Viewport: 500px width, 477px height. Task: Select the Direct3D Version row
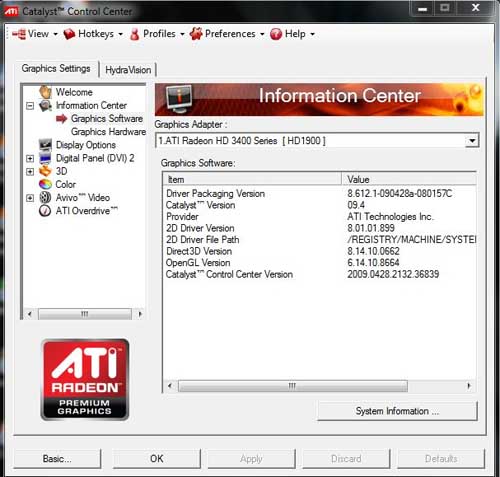tap(319, 251)
